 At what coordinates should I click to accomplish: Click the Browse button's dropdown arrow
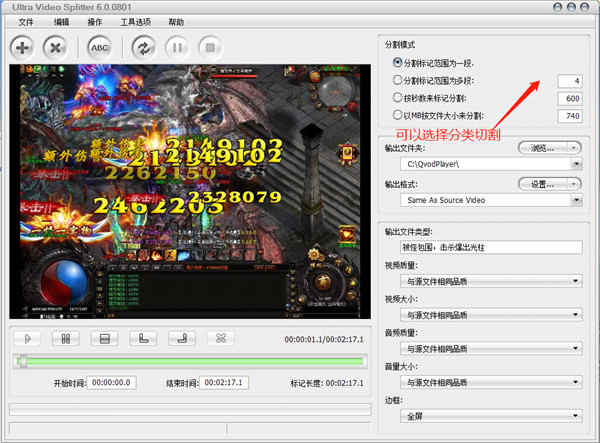click(x=574, y=148)
